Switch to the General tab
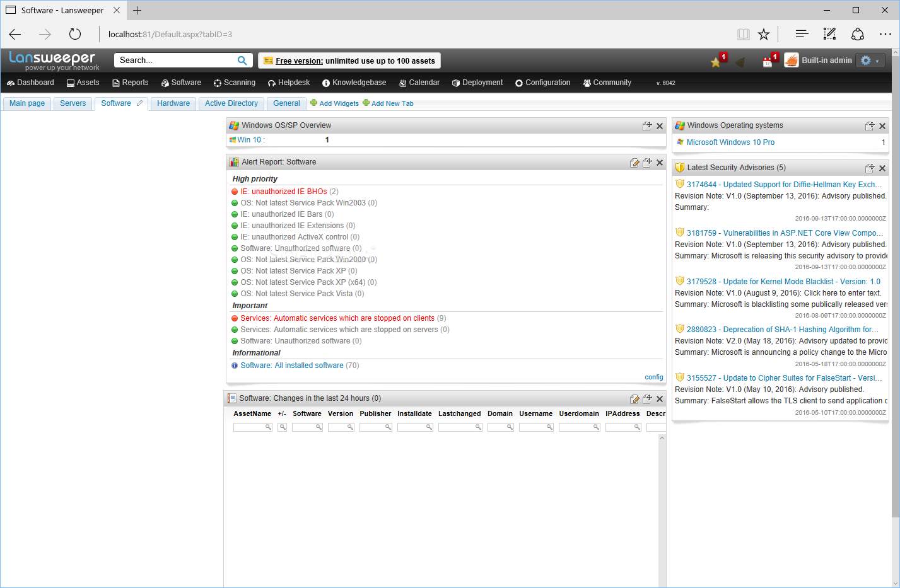Viewport: 900px width, 588px height. [x=287, y=103]
